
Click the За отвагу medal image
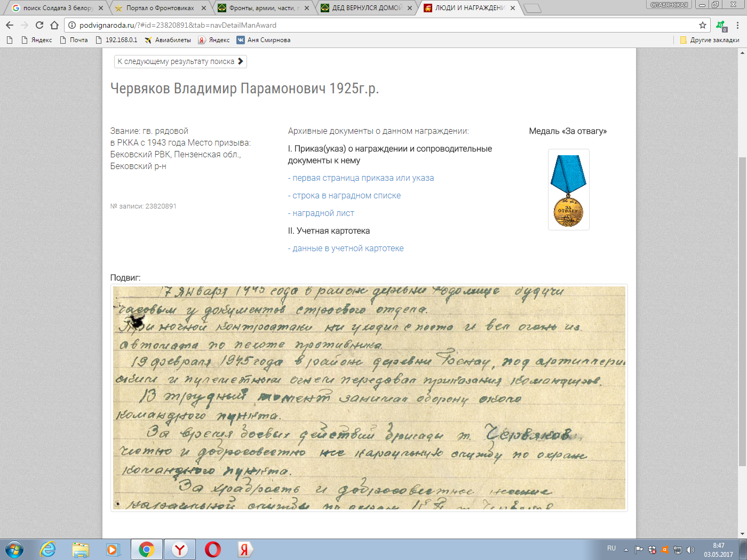[x=569, y=190]
